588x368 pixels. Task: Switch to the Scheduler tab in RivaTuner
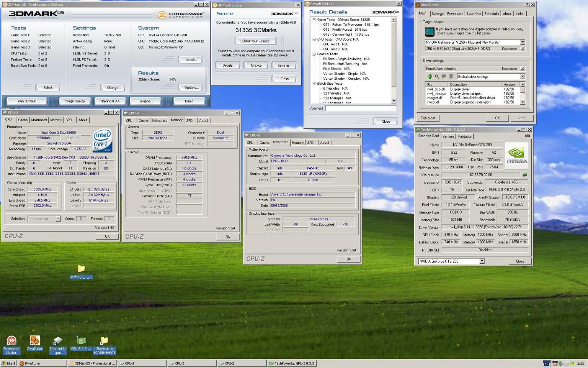pos(492,14)
